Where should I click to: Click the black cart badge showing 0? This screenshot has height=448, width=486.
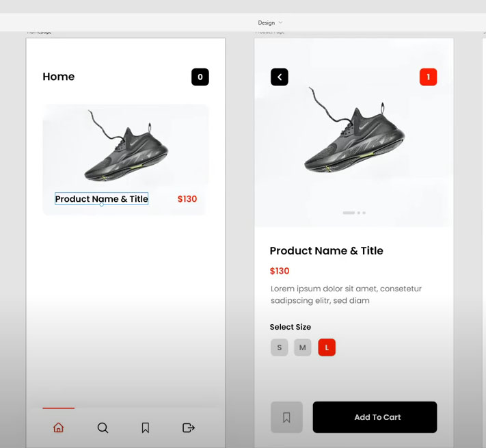pyautogui.click(x=200, y=77)
